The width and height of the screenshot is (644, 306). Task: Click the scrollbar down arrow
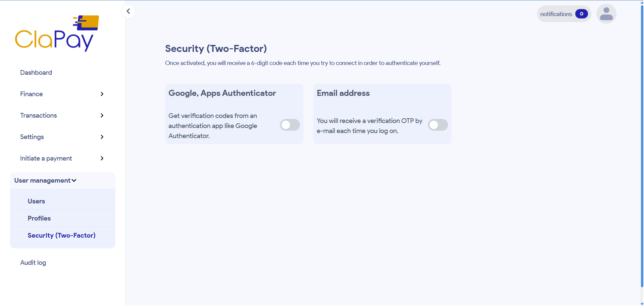(x=642, y=304)
